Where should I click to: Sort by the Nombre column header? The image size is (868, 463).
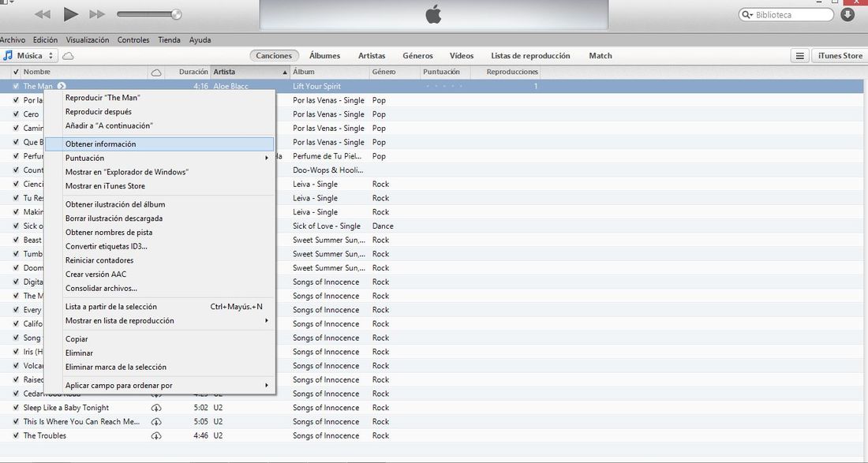pyautogui.click(x=84, y=72)
